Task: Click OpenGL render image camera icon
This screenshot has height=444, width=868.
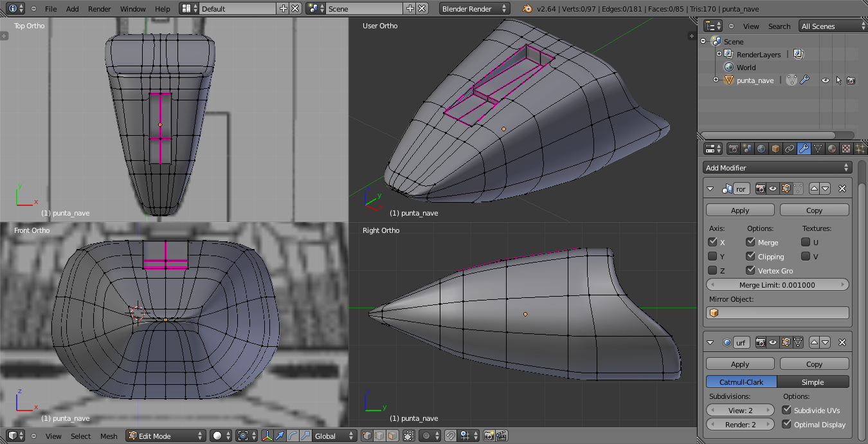Action: [489, 436]
